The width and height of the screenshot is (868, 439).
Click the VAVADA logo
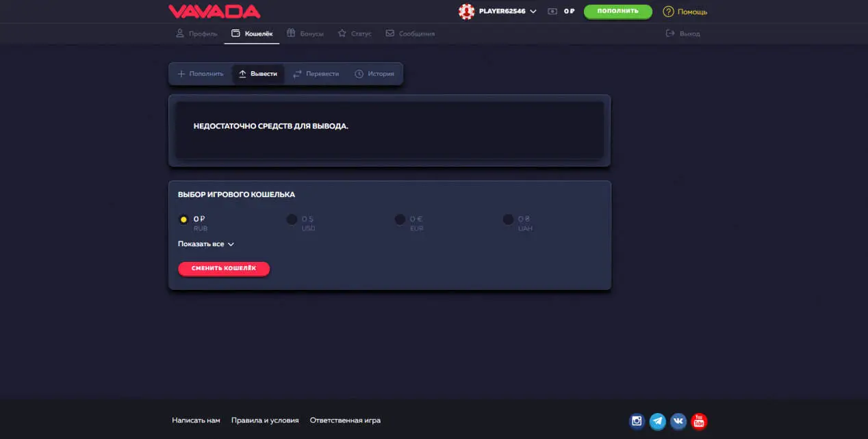214,12
